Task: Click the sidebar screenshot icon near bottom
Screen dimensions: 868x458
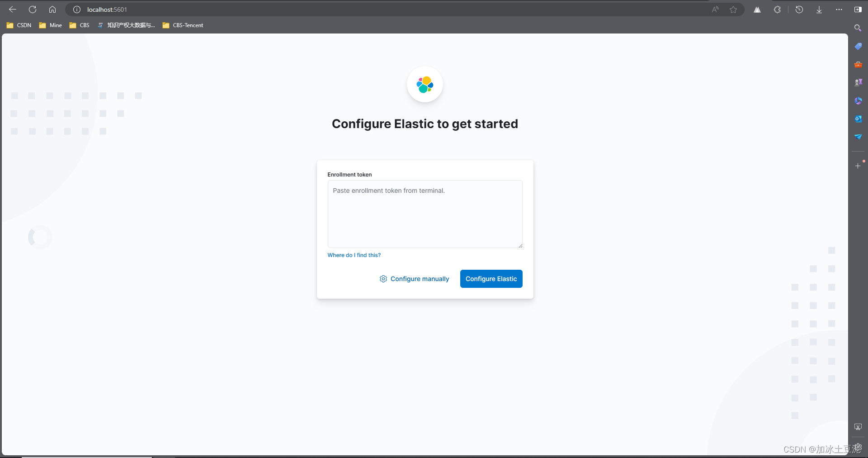Action: tap(858, 427)
